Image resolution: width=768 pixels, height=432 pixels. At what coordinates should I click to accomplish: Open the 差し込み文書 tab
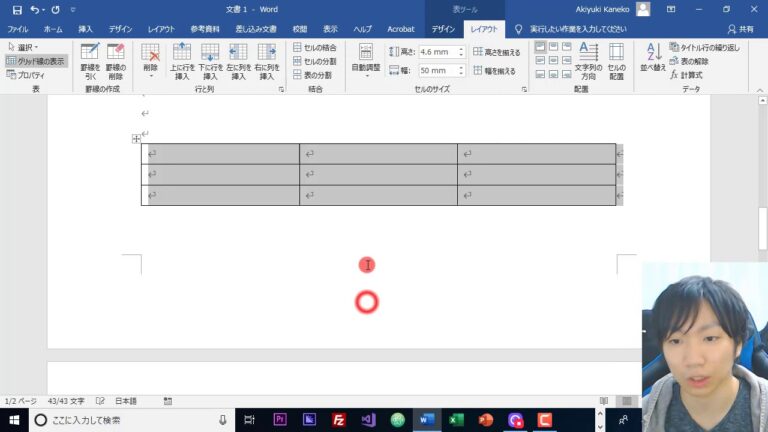point(256,29)
